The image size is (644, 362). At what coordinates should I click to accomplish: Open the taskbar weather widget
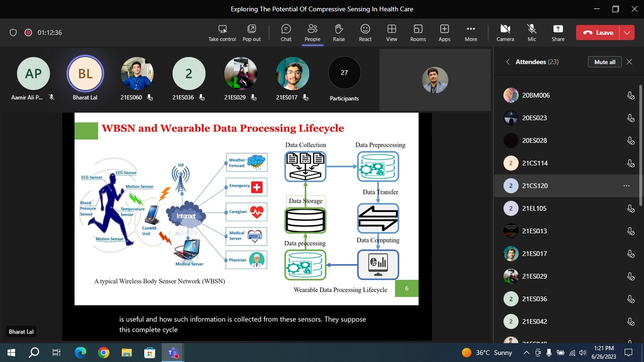pos(487,353)
